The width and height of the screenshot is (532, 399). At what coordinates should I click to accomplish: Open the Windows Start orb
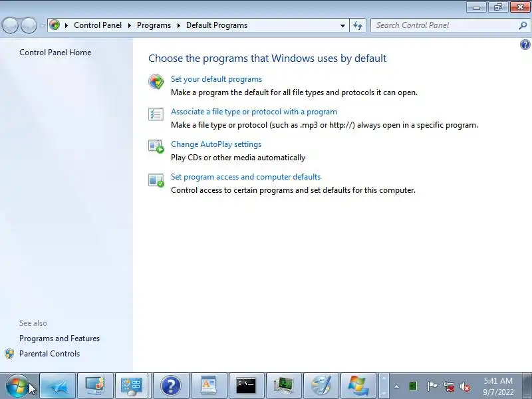[17, 386]
